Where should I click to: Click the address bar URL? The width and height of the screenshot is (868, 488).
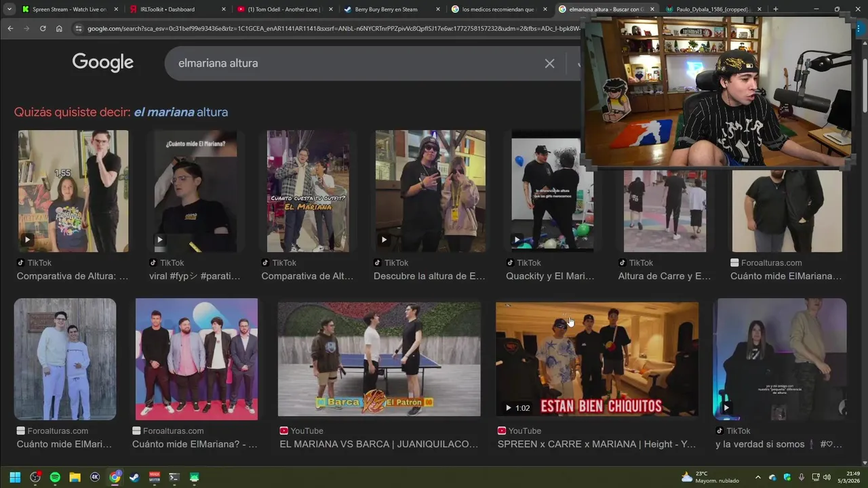pos(332,28)
